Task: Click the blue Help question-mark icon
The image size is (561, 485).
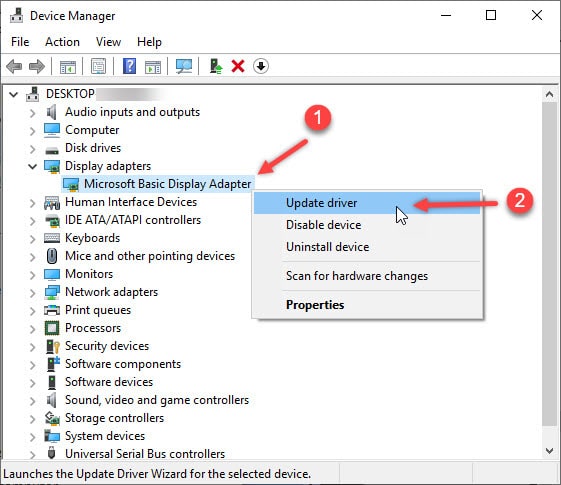Action: [129, 66]
